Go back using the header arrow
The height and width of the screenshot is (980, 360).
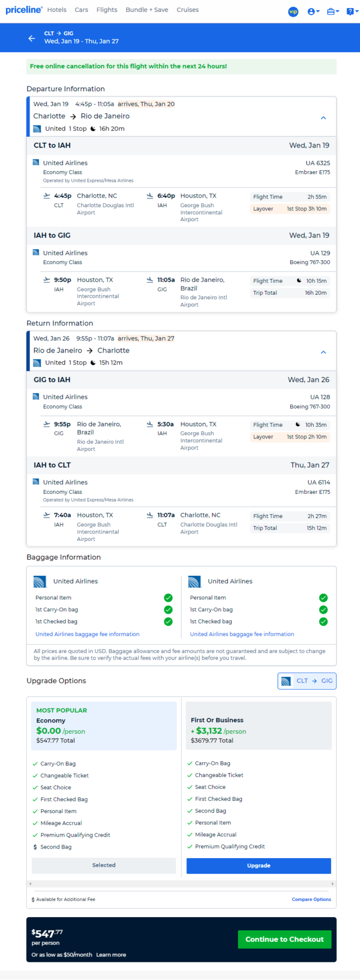[32, 38]
